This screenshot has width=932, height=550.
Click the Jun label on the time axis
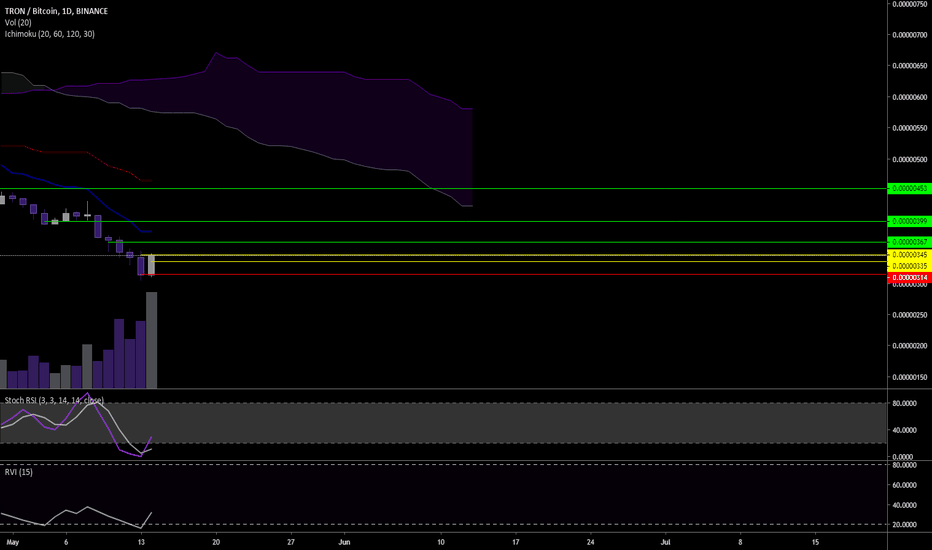[x=344, y=542]
